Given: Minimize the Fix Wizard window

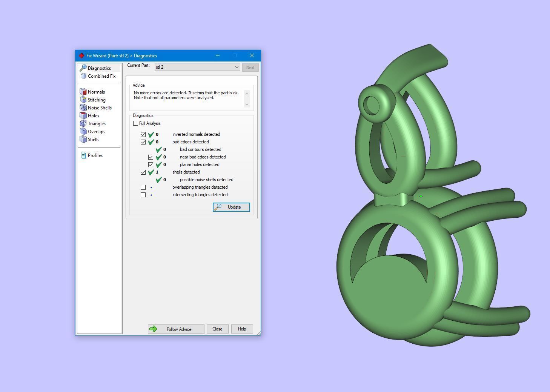Looking at the screenshot, I should 218,55.
